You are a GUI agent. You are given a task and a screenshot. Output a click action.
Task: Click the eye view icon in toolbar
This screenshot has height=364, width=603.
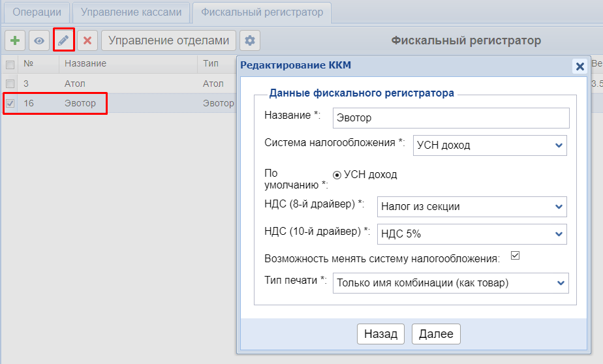pyautogui.click(x=39, y=40)
